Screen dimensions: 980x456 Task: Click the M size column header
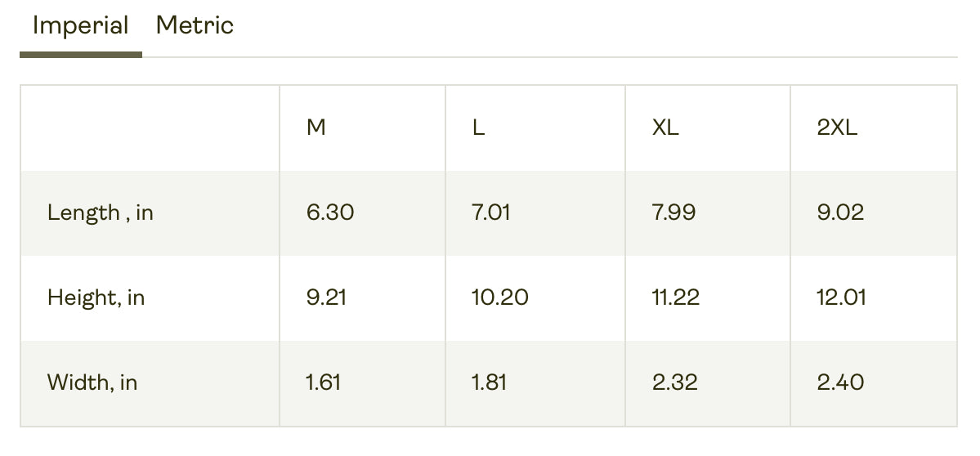click(x=316, y=128)
